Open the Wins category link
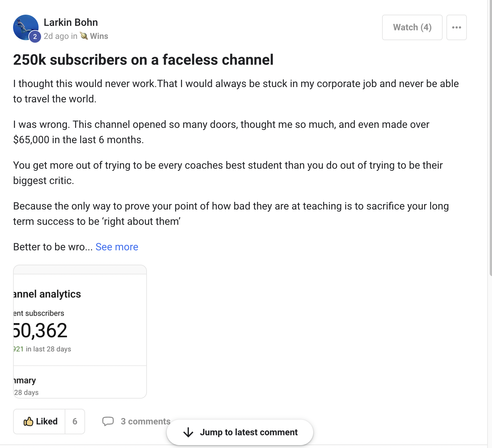 [99, 36]
